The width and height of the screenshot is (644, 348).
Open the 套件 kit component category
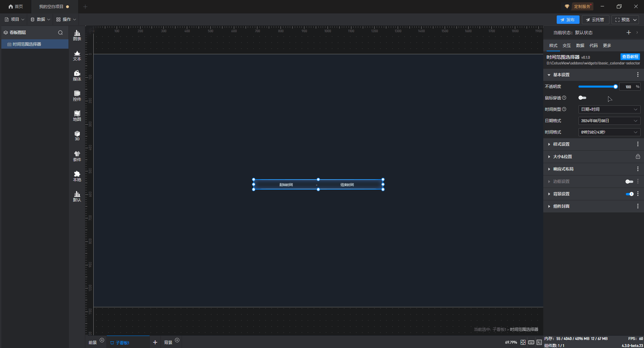(77, 156)
